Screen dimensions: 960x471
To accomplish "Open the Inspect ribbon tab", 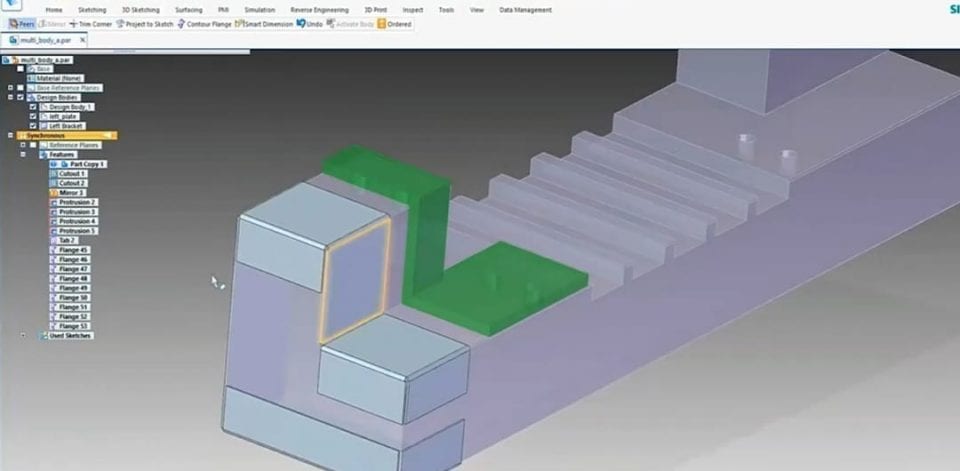I will click(x=413, y=10).
